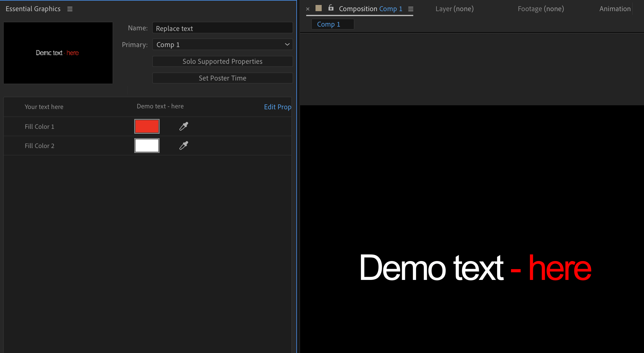Select the Animation tab

point(615,9)
